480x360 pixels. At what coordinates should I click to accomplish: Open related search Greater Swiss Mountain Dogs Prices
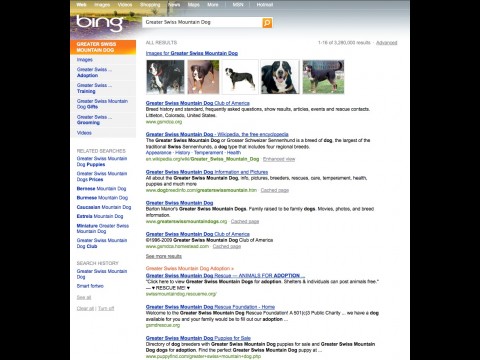click(102, 176)
